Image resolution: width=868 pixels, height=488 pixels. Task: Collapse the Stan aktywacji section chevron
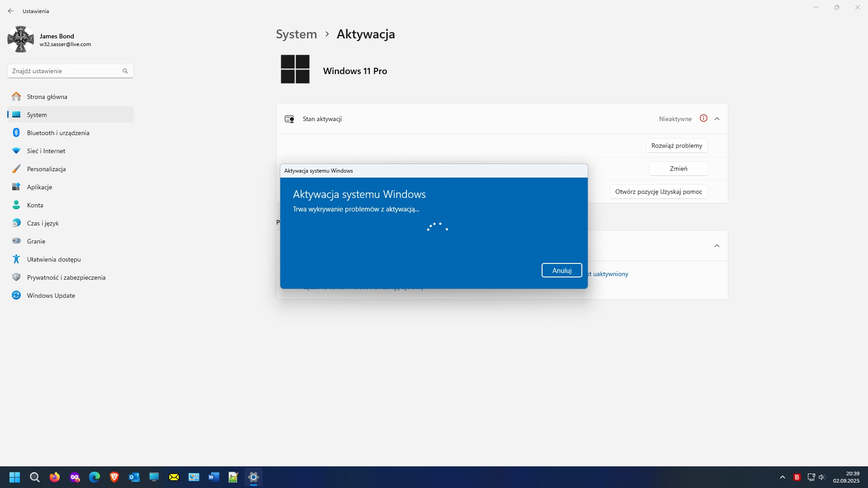(717, 119)
